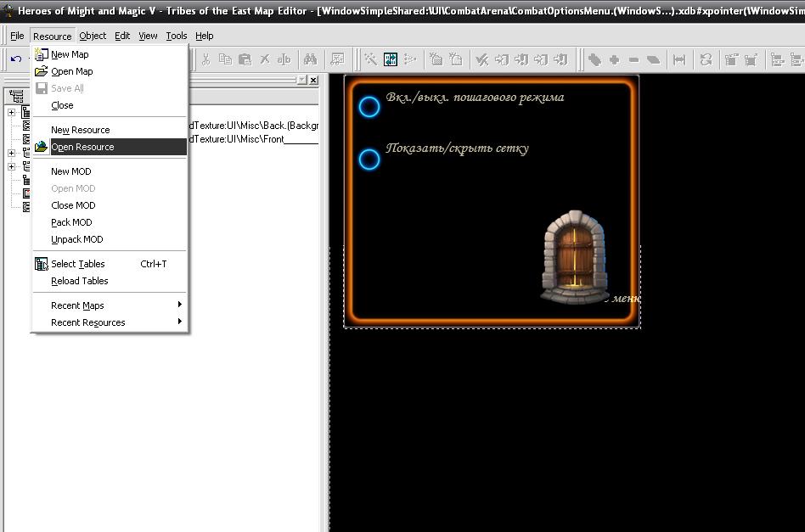Click the highlighted teal toggle icon in toolbar
This screenshot has height=532, width=805.
click(390, 59)
